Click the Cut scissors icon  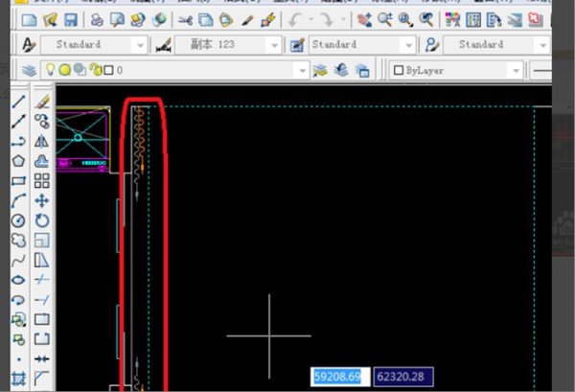(184, 19)
